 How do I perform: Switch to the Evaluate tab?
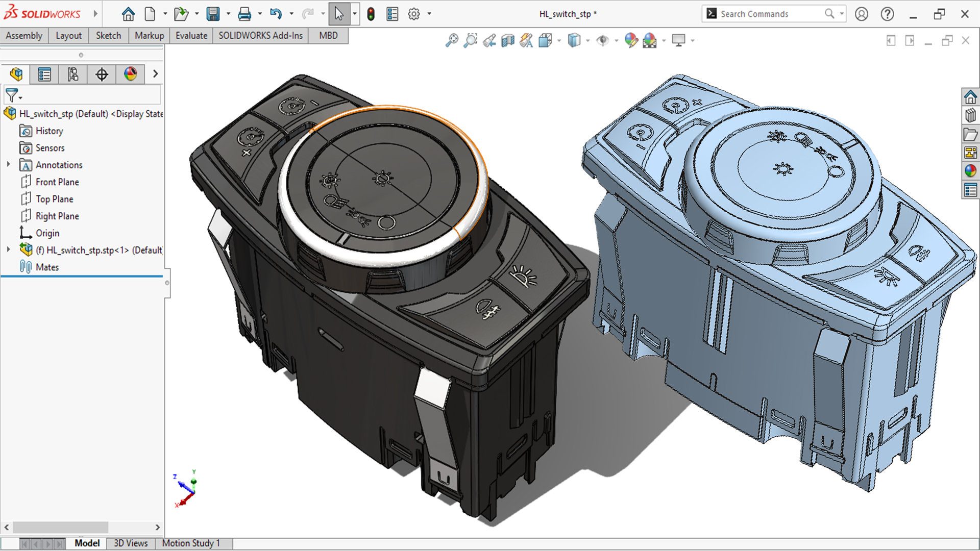[x=191, y=36]
